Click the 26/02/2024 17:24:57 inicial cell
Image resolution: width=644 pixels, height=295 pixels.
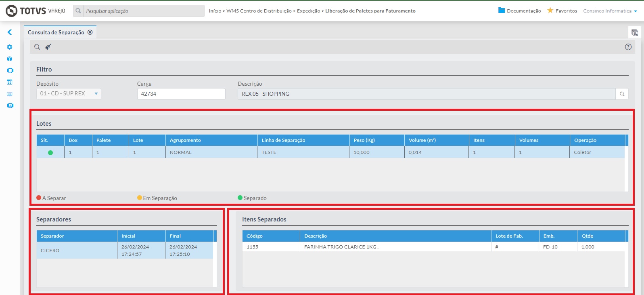(141, 251)
